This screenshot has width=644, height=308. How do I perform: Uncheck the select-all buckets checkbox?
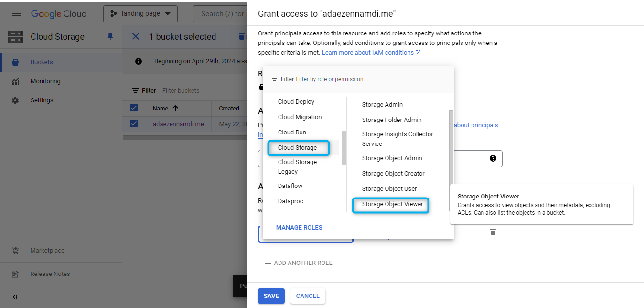point(134,108)
